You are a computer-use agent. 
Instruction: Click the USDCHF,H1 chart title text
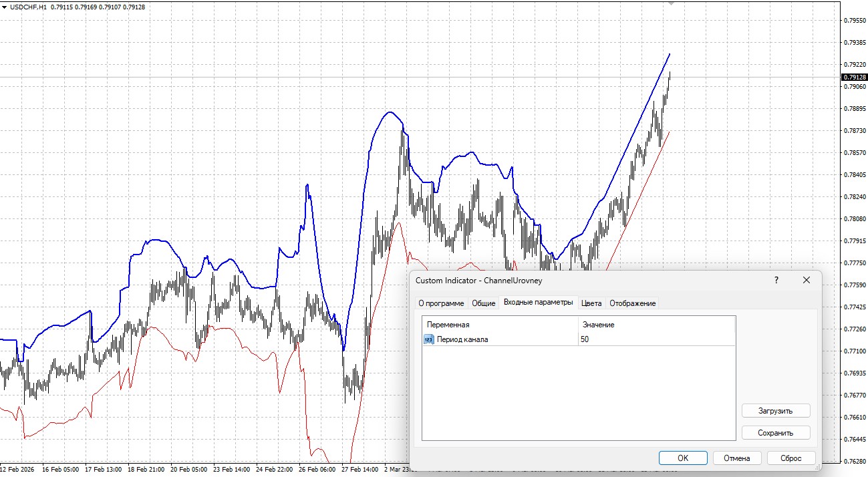pyautogui.click(x=28, y=7)
